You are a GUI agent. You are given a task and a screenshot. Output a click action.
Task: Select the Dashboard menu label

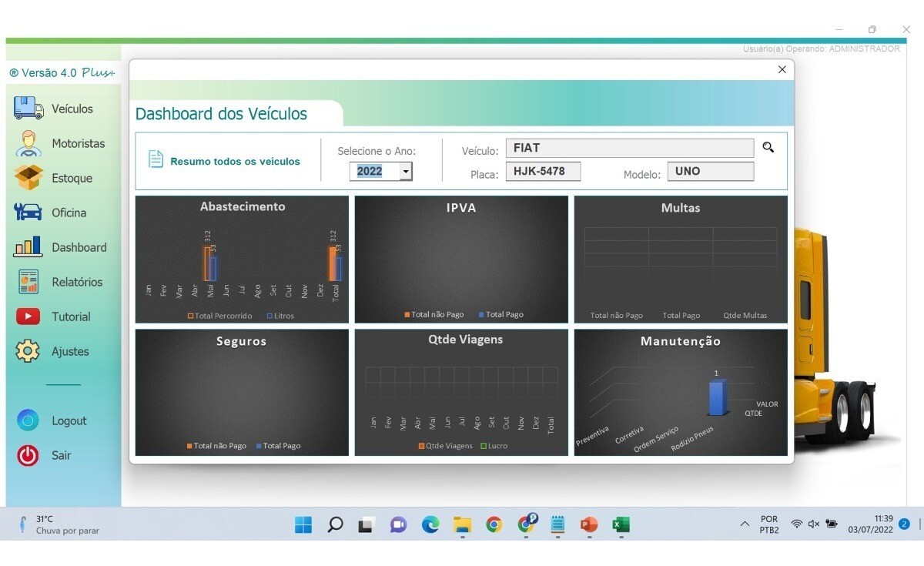click(x=79, y=247)
